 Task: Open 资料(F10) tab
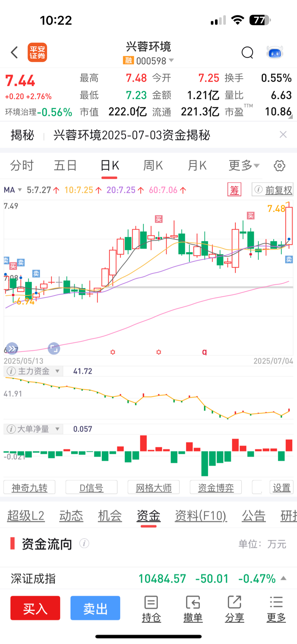[x=201, y=516]
